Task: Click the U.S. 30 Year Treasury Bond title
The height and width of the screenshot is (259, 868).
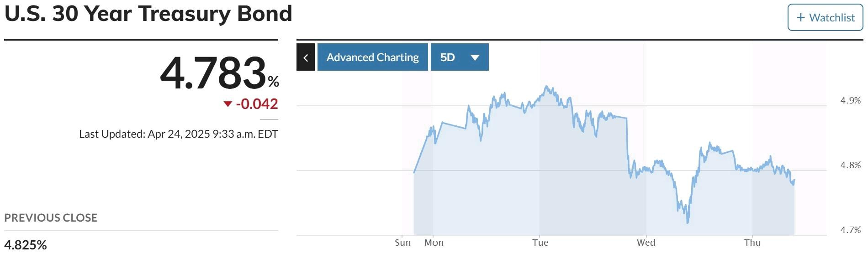Action: (148, 14)
